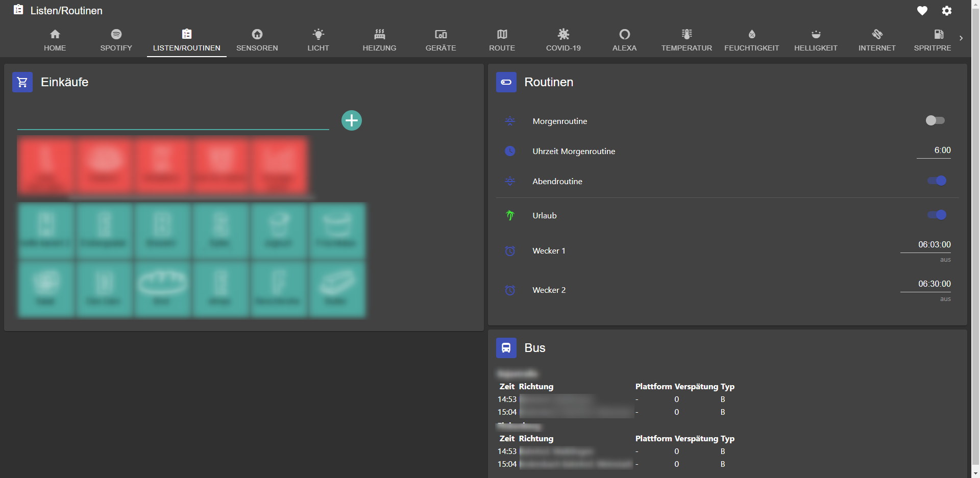Image resolution: width=980 pixels, height=478 pixels.
Task: Click the Urlaub label
Action: [x=545, y=216]
